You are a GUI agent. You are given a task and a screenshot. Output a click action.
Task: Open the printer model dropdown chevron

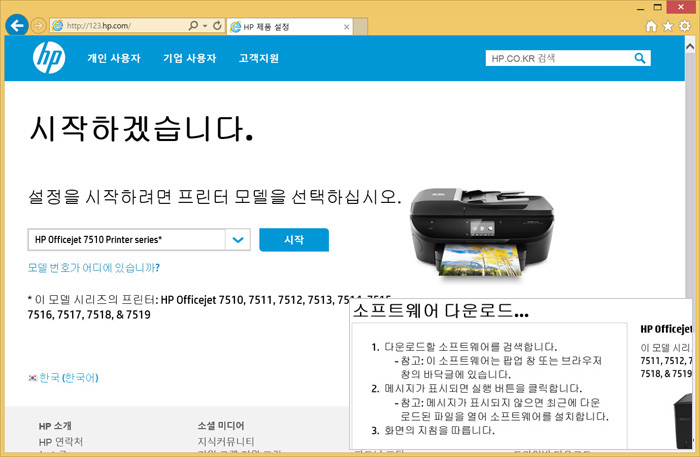click(238, 240)
